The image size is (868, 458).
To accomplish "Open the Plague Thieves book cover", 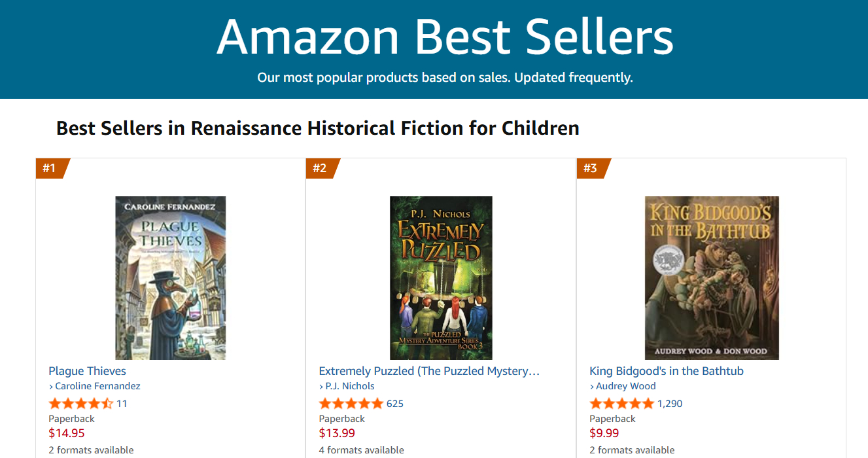I will (x=171, y=277).
